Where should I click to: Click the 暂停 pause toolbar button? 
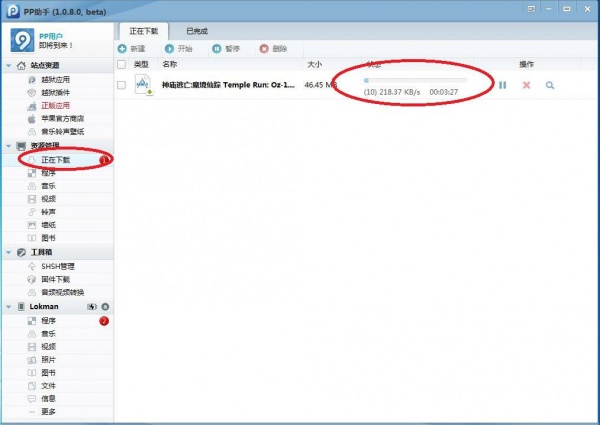(226, 49)
